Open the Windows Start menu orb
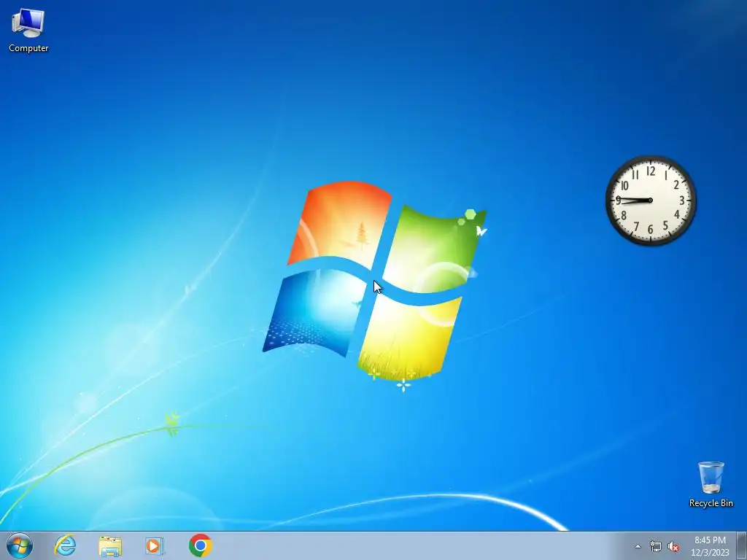The height and width of the screenshot is (560, 747). click(20, 545)
